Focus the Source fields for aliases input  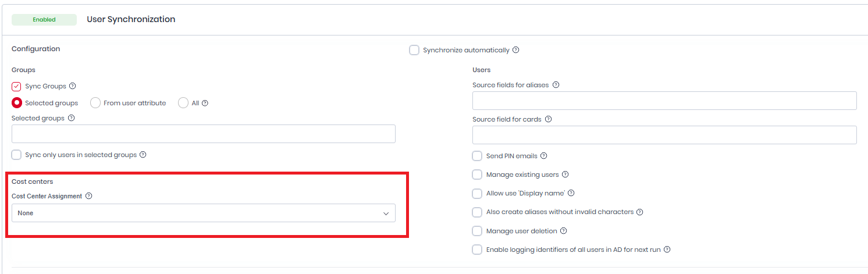(x=664, y=101)
